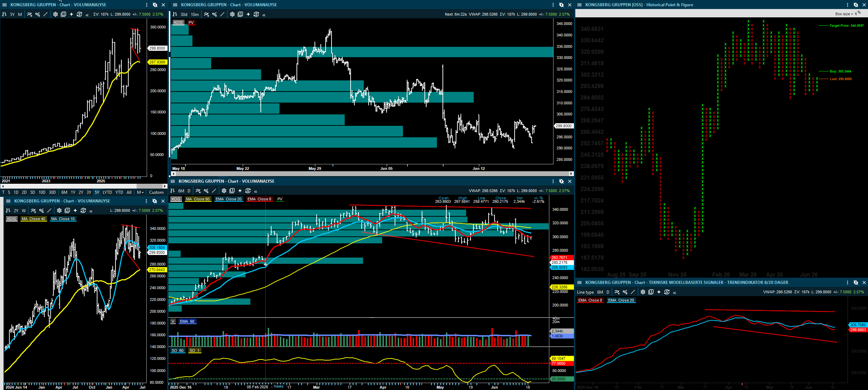Open hamburger menu of the 30d intraday chart
Viewport: 868px width, 390px height.
click(175, 5)
